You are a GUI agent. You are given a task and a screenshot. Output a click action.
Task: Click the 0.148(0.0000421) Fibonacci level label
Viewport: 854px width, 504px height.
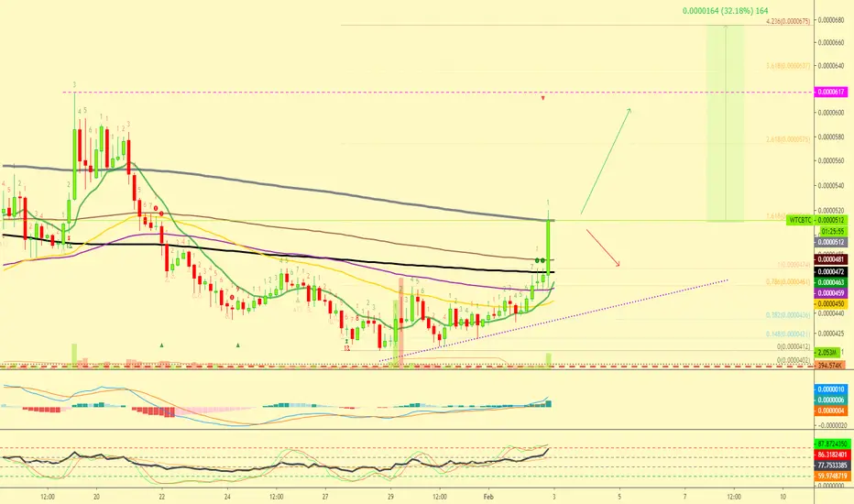coord(787,334)
